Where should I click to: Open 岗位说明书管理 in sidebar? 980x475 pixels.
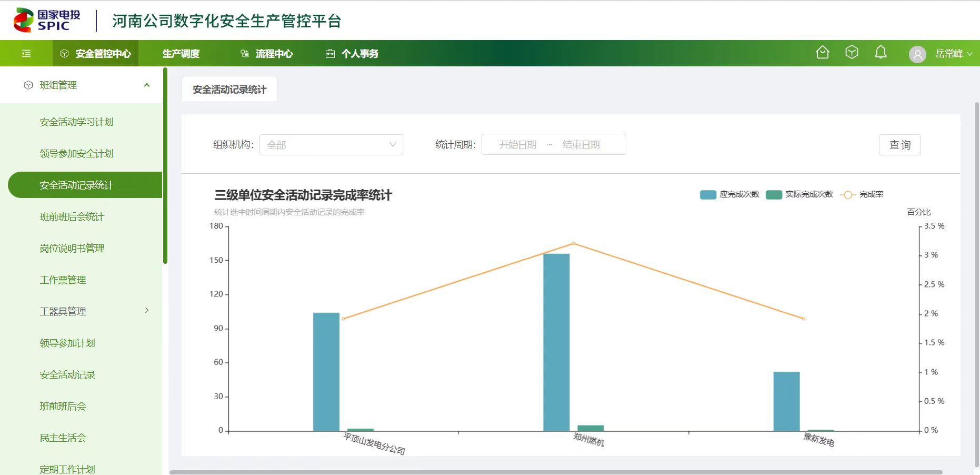click(72, 248)
